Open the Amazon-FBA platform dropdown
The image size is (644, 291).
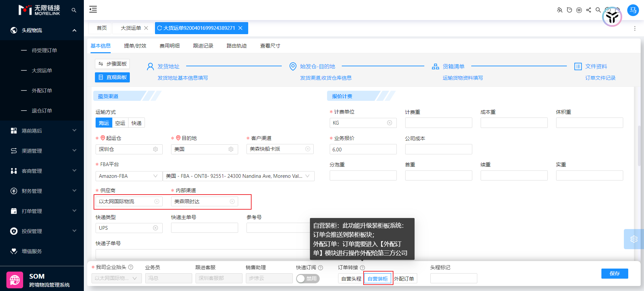(x=129, y=176)
